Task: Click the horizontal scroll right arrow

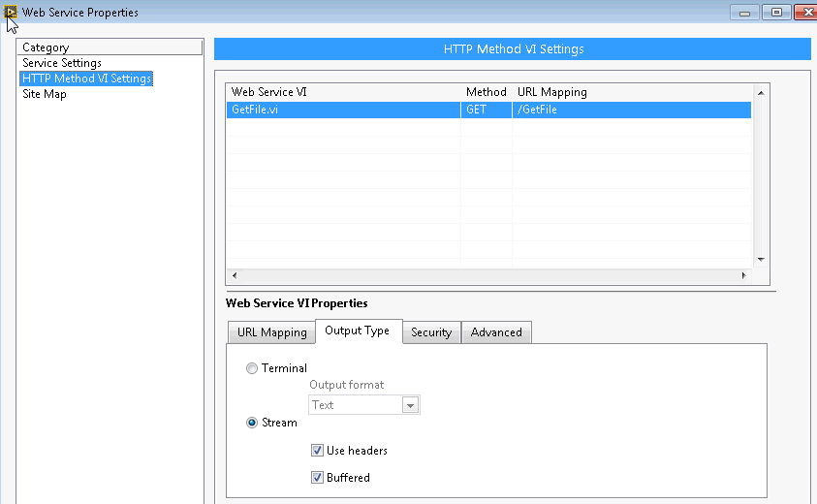Action: tap(743, 275)
